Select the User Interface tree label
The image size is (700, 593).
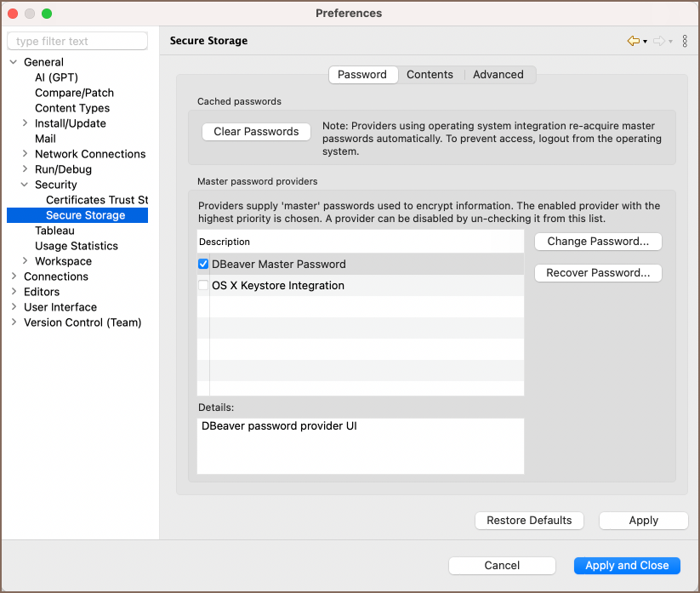[x=60, y=307]
